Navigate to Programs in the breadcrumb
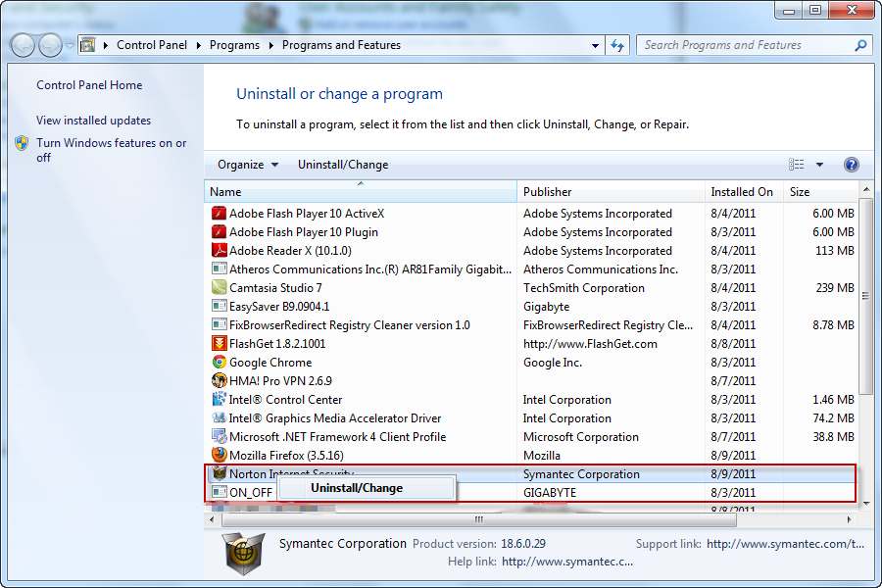 [x=234, y=45]
